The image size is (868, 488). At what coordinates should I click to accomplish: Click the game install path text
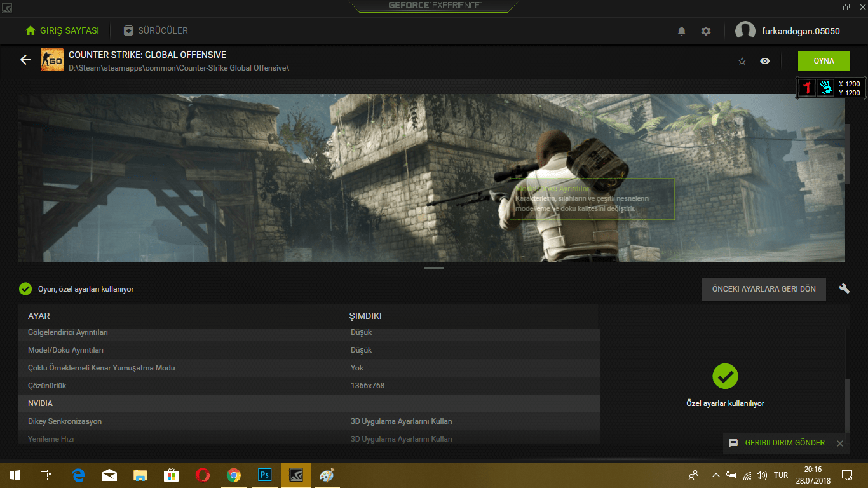(179, 68)
